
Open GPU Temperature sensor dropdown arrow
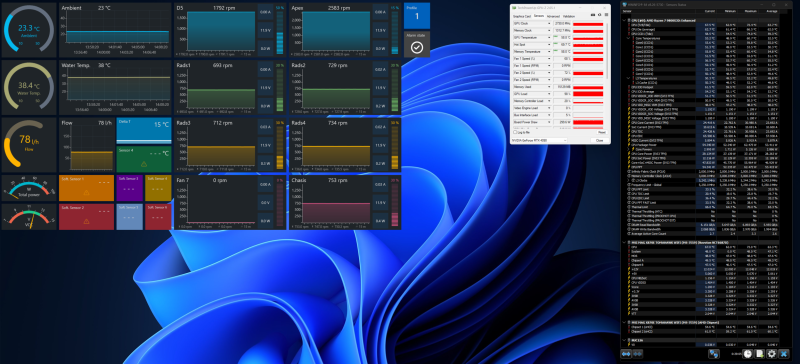point(549,38)
